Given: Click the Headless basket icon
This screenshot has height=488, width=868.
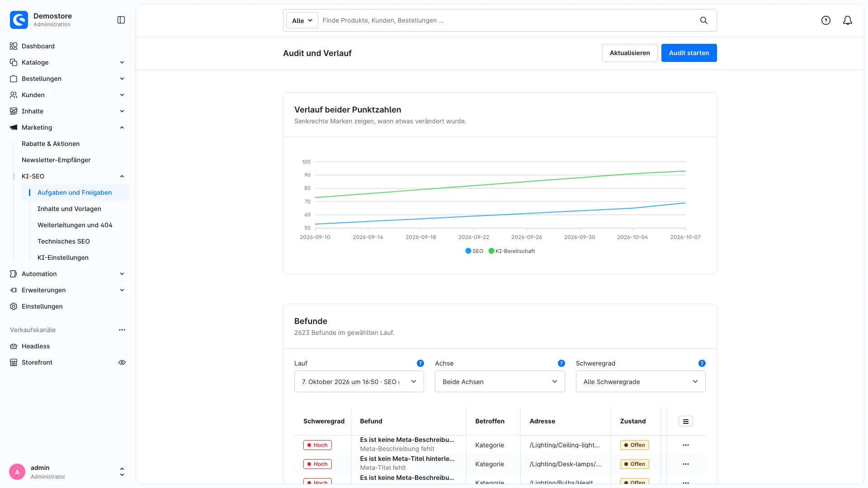Looking at the screenshot, I should 14,346.
